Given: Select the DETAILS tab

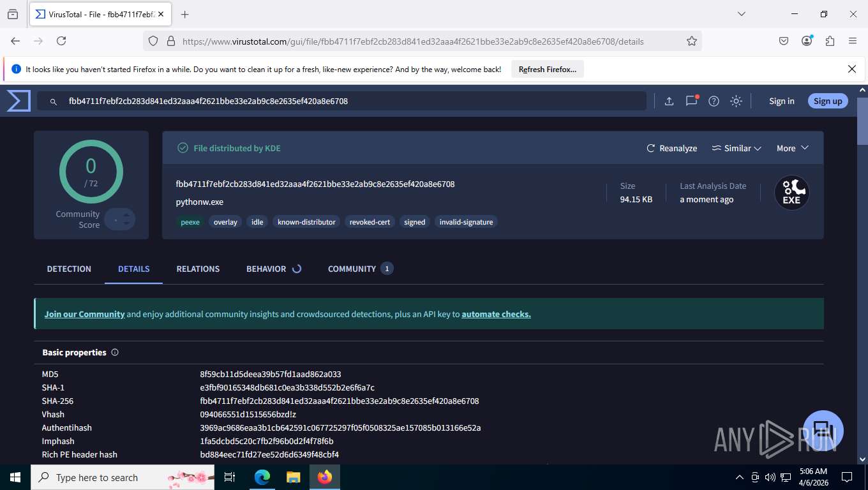Looking at the screenshot, I should point(134,269).
